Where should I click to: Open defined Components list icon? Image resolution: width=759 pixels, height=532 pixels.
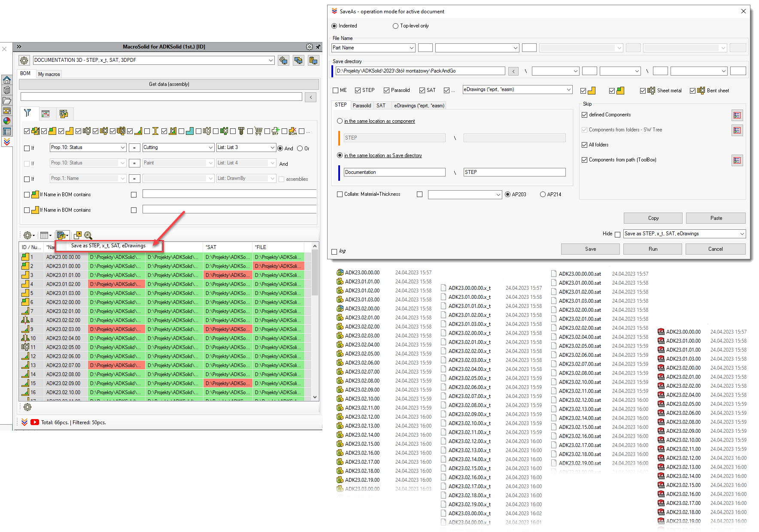pos(737,115)
